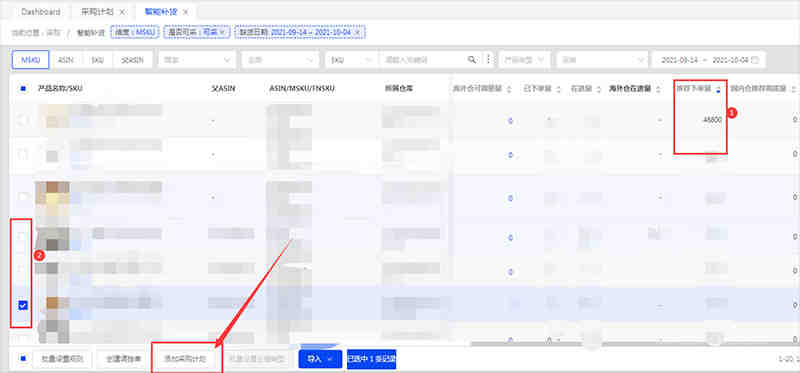Switch to the Dashboard tab
The image size is (800, 373).
[40, 12]
